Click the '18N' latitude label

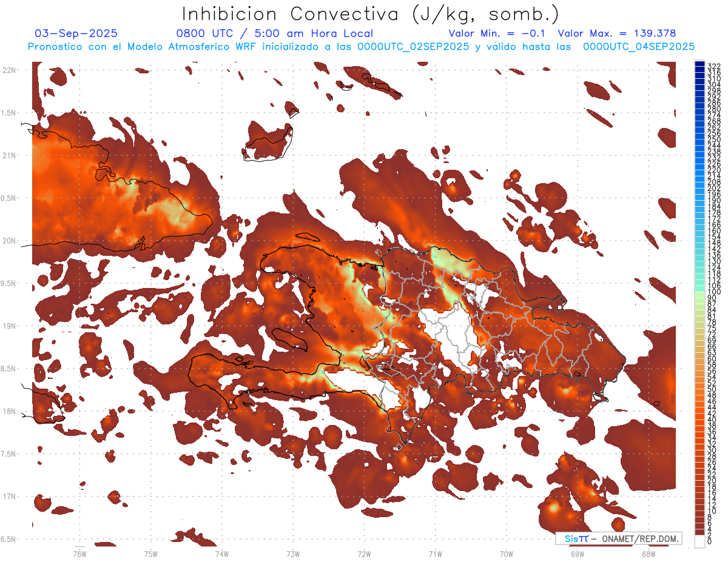[x=8, y=411]
